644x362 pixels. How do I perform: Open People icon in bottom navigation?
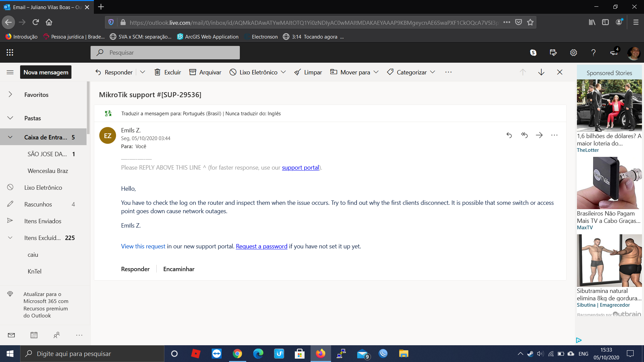pyautogui.click(x=57, y=335)
